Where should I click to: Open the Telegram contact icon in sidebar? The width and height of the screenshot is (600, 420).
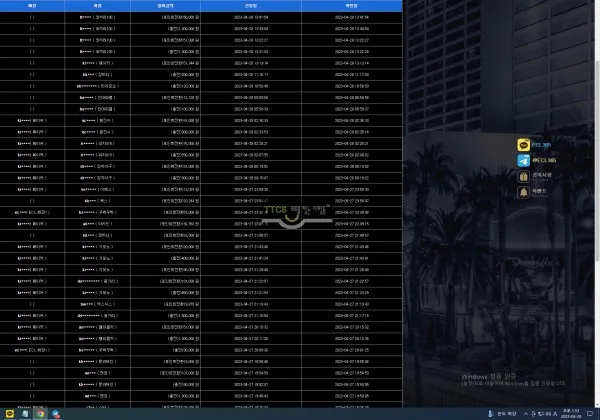523,161
